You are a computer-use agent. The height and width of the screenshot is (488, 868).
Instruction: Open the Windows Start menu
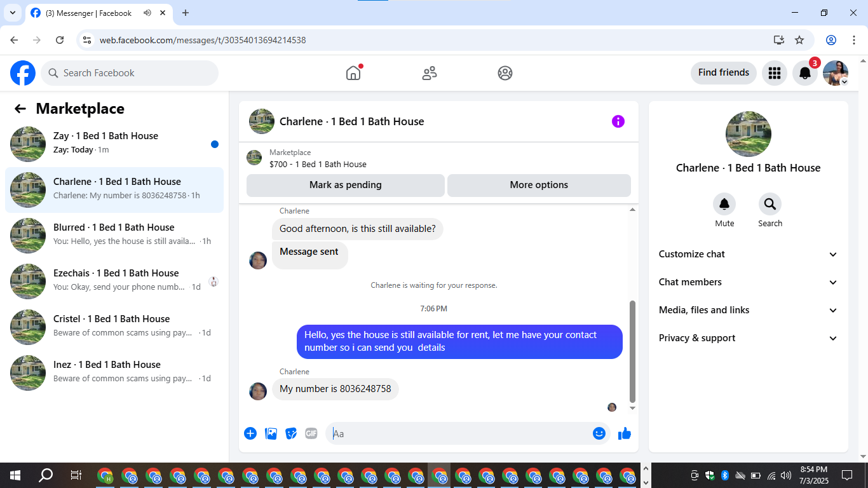[15, 475]
